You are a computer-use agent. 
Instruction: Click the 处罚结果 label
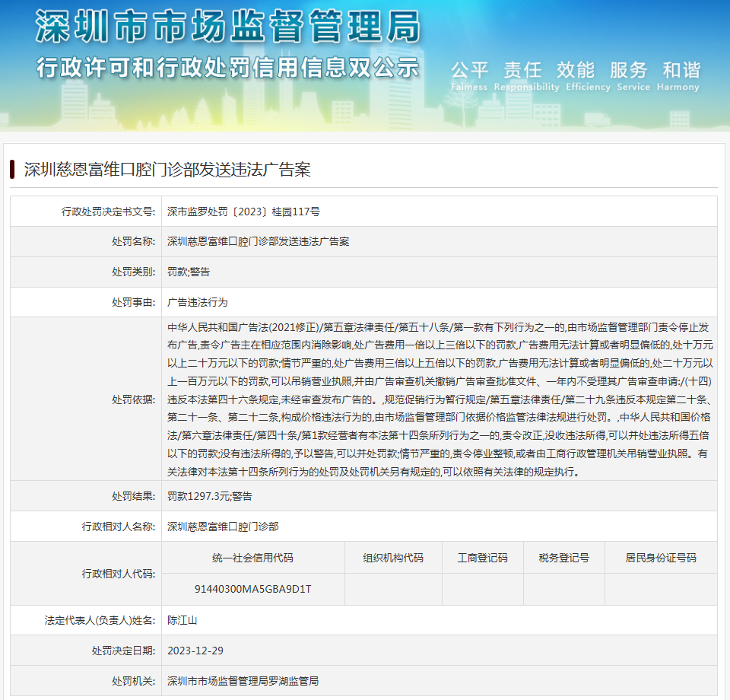point(134,496)
